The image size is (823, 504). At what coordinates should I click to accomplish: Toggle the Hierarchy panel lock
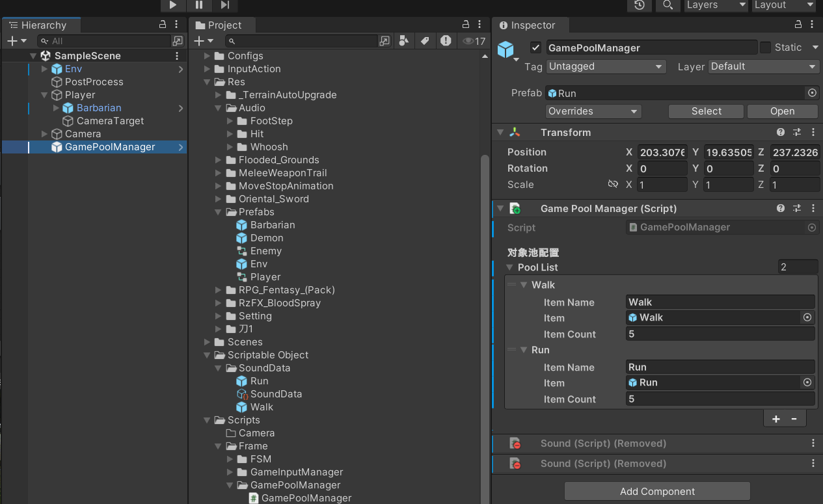coord(163,25)
